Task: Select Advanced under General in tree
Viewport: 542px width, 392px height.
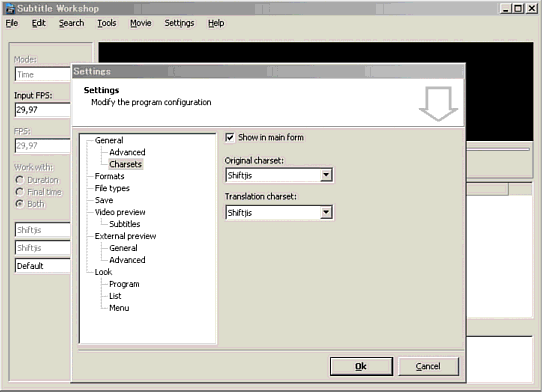Action: point(127,152)
